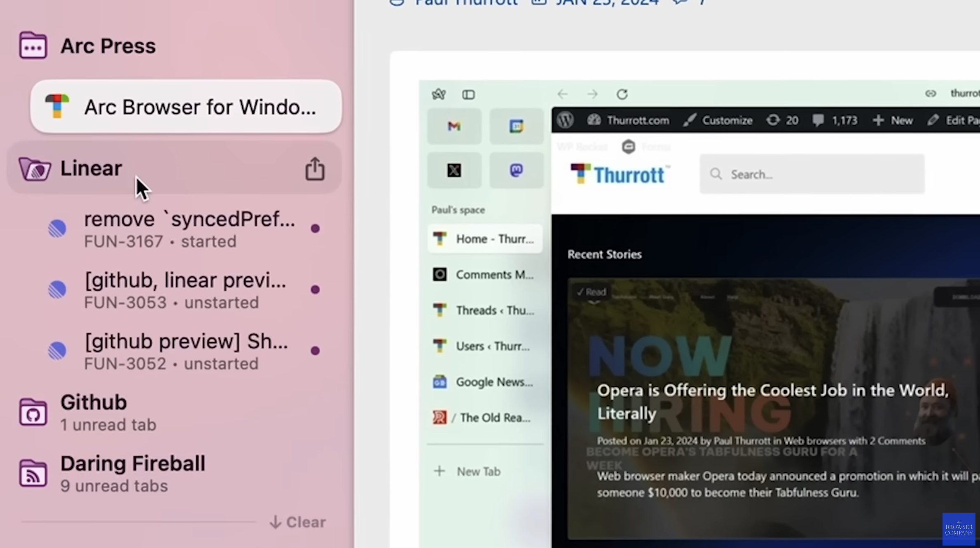
Task: Select the Arc Browser for Windows tab
Action: click(x=186, y=107)
